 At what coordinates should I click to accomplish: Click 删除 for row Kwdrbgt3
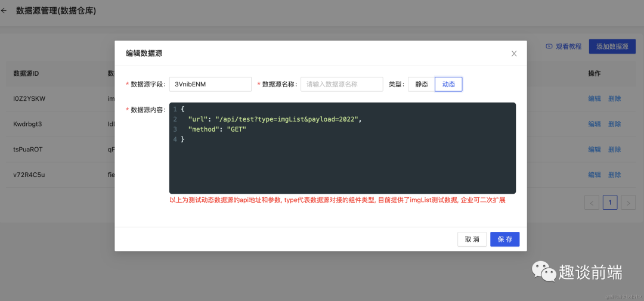click(614, 124)
